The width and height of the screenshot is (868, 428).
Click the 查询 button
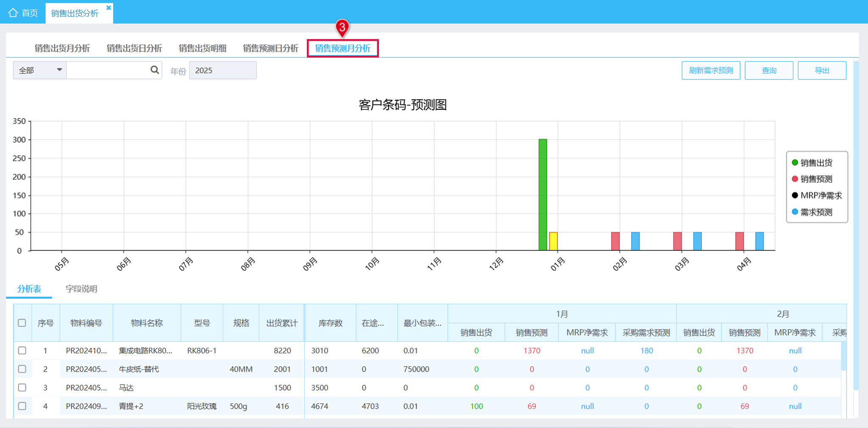point(769,70)
